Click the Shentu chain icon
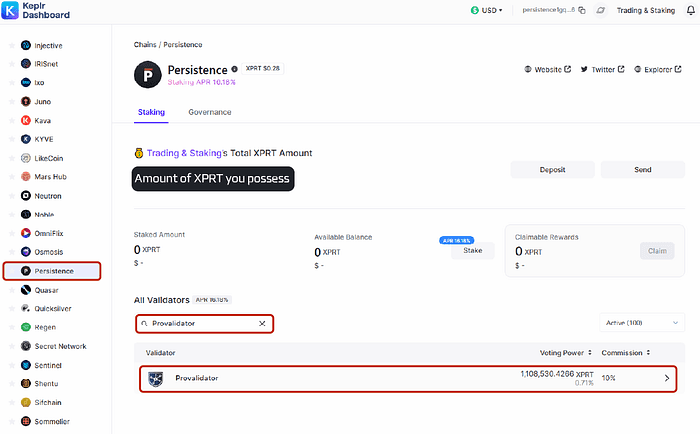Image resolution: width=700 pixels, height=434 pixels. click(26, 384)
